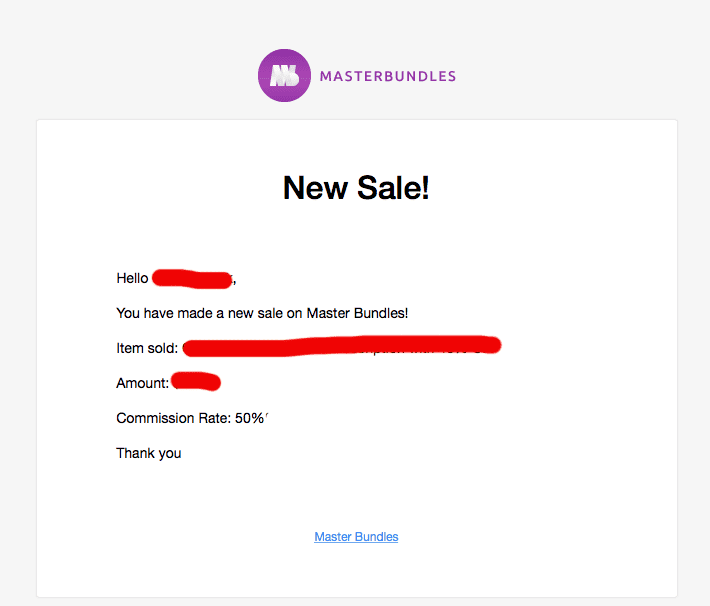
Task: Open the Master Bundles footer link
Action: coord(356,537)
